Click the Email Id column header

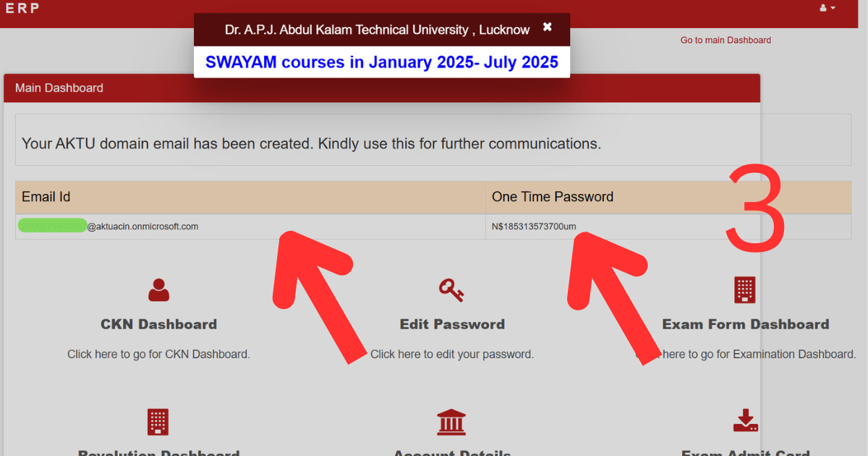click(250, 197)
